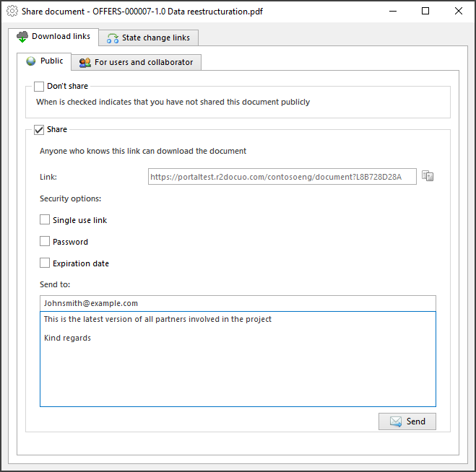Click the envelope icon on Send button

[x=396, y=421]
